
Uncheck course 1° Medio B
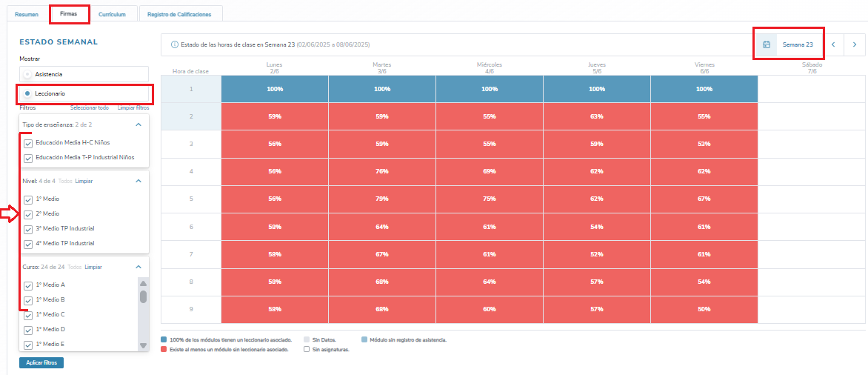point(28,301)
